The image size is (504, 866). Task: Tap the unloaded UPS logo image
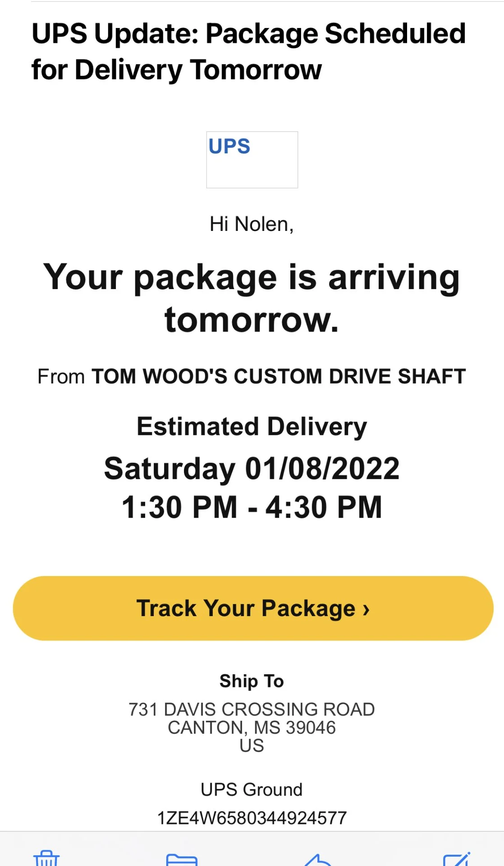tap(252, 160)
